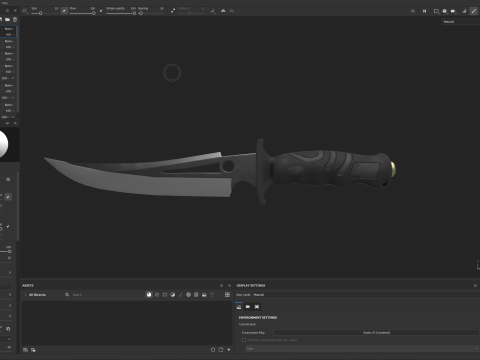Pause the engine computations
The height and width of the screenshot is (360, 480).
coord(424,11)
